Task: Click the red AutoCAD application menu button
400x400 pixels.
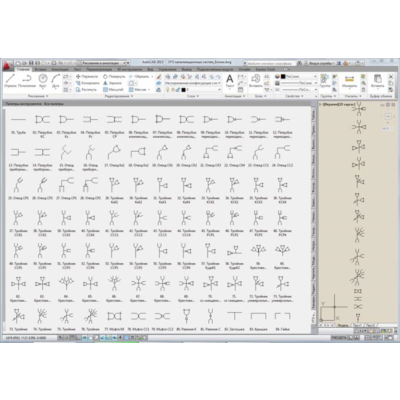Action: [8, 64]
